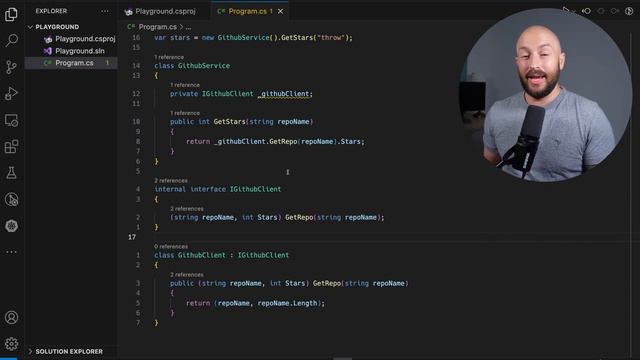Click current line number 17 in gutter
Viewport: 640px width, 360px height.
coord(132,237)
